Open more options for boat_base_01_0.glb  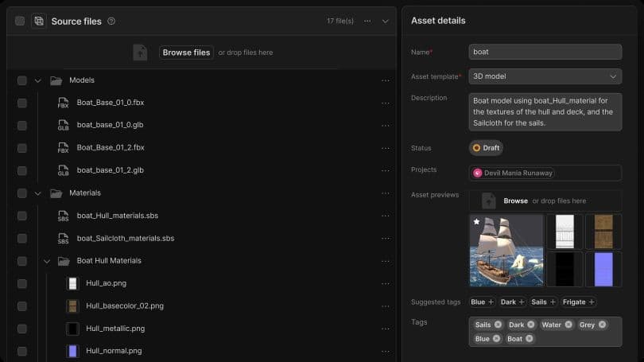click(x=386, y=126)
